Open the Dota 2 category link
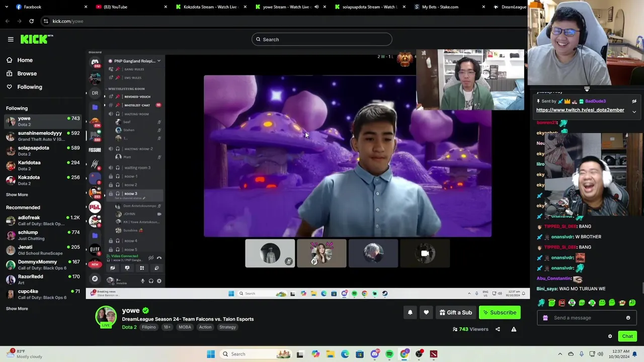This screenshot has height=362, width=644. tap(129, 327)
